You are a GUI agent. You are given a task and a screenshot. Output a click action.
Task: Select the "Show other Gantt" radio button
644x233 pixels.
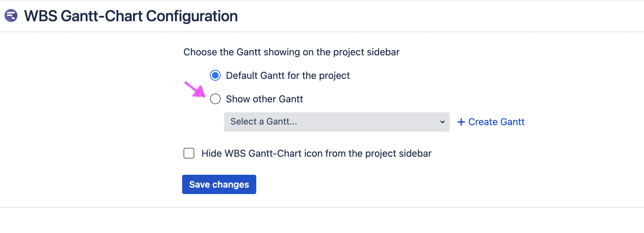pyautogui.click(x=215, y=99)
